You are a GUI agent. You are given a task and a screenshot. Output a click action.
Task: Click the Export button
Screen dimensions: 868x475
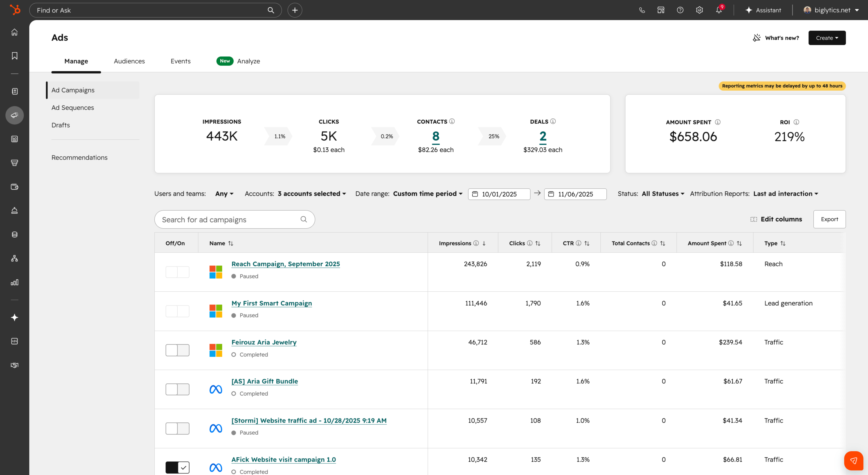tap(829, 219)
